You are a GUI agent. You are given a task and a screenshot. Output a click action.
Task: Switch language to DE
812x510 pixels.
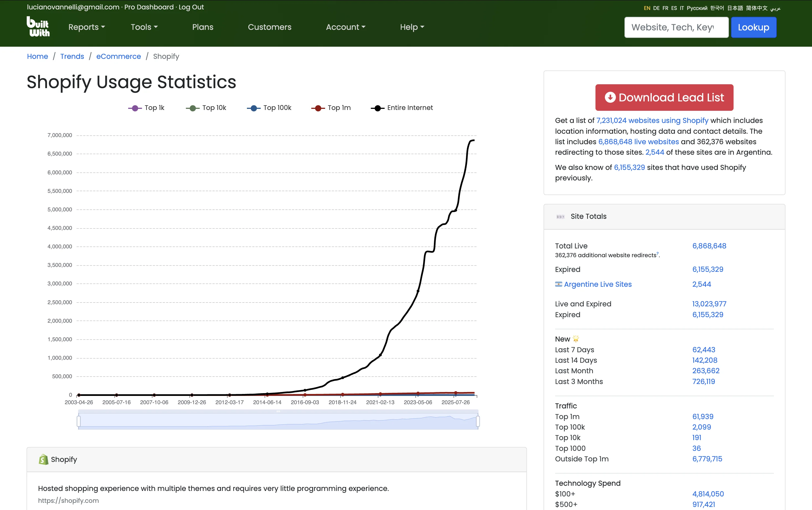[x=656, y=8]
